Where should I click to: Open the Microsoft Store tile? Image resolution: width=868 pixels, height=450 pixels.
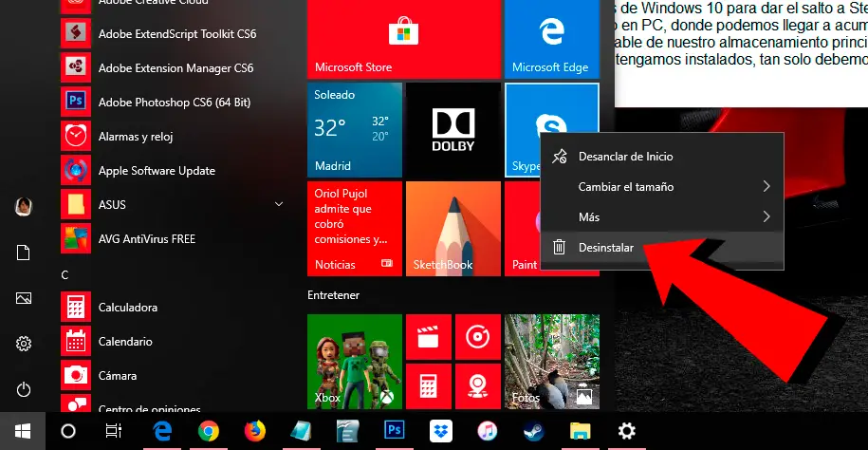pos(404,39)
